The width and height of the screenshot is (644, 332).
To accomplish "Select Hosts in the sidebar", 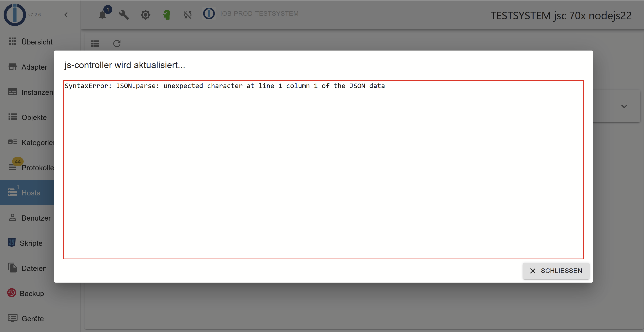I will (x=31, y=193).
